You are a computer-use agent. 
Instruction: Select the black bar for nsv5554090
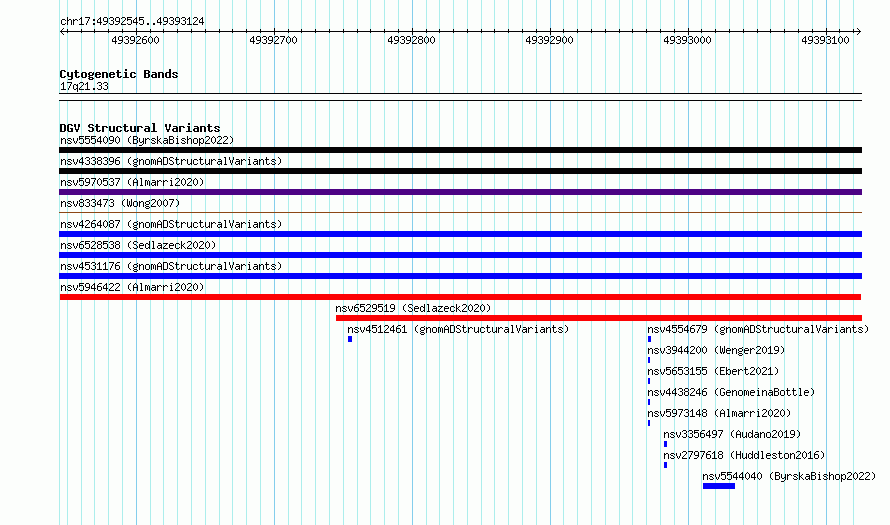click(460, 150)
